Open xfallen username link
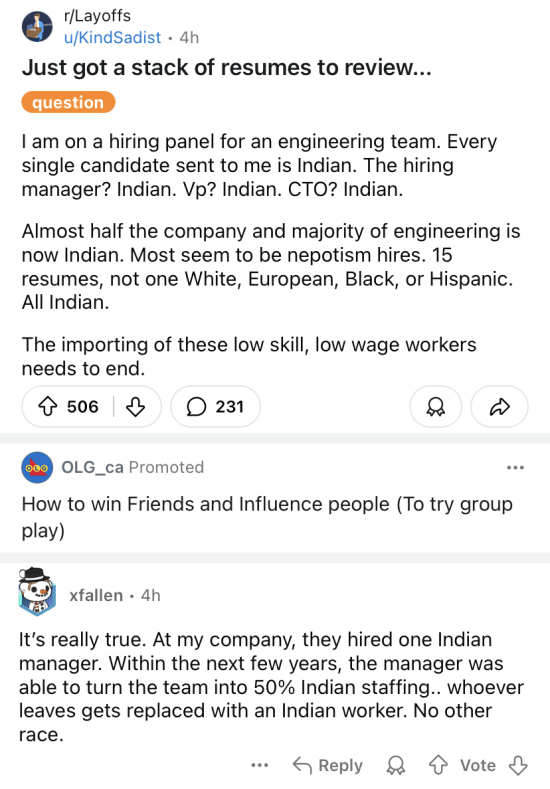This screenshot has width=550, height=789. click(x=96, y=595)
